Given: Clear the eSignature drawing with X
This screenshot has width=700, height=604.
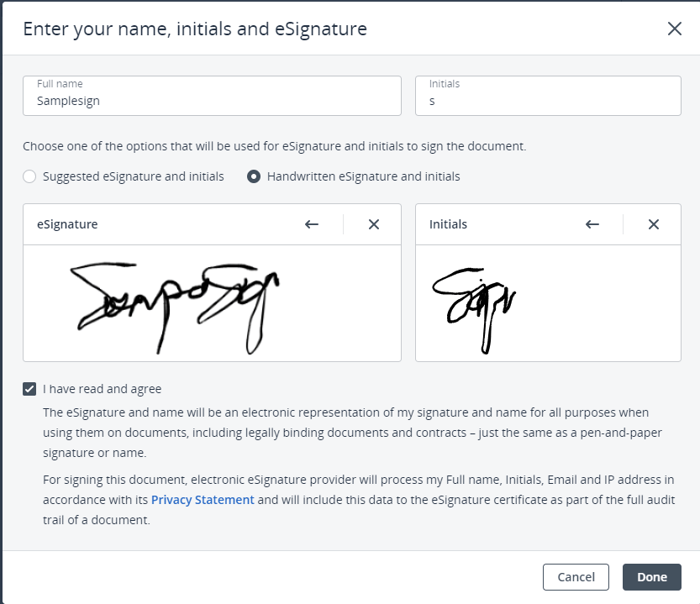Looking at the screenshot, I should coord(374,224).
